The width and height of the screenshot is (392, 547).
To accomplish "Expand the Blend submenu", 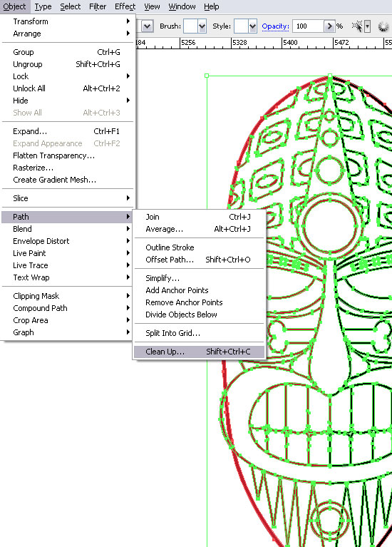I will click(x=67, y=229).
